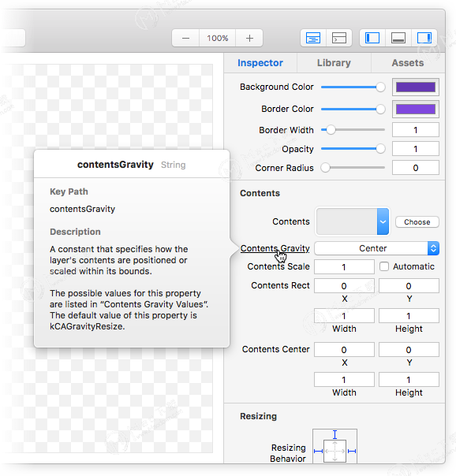Toggle the right strut in Resizing Behavior
This screenshot has height=476, width=456.
352,451
